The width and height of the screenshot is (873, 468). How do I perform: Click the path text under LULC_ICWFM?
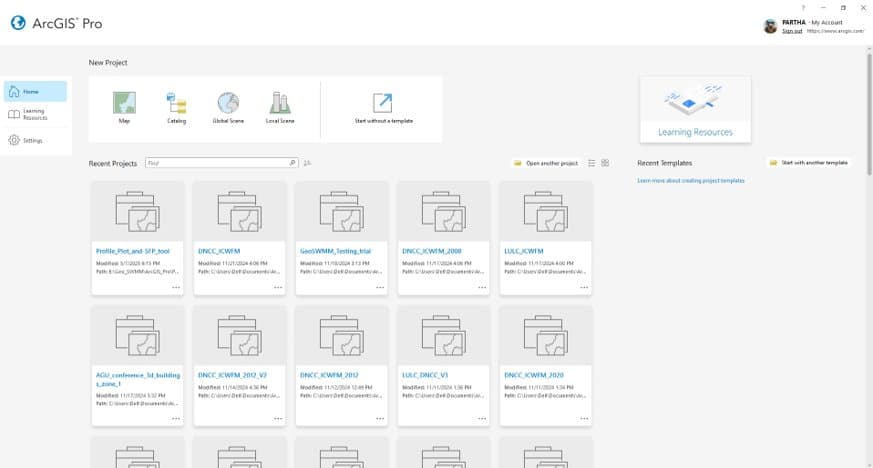(x=545, y=272)
